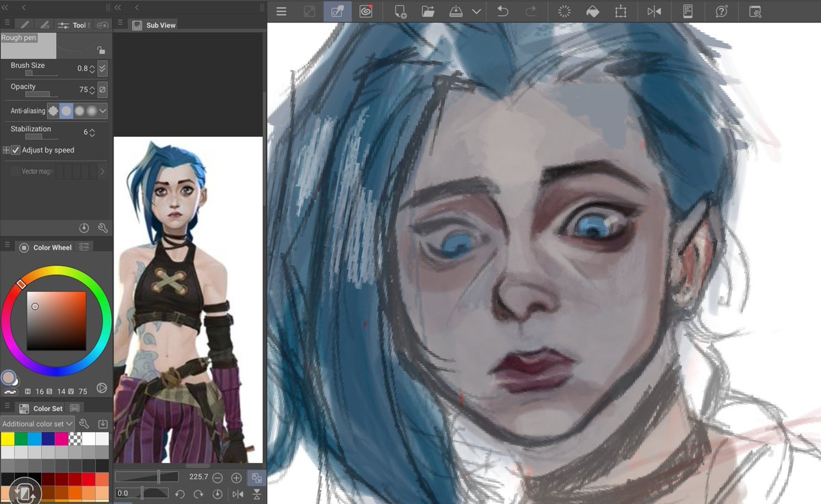The image size is (821, 504).
Task: Open Sub Tool Detail wrench
Action: 103,228
